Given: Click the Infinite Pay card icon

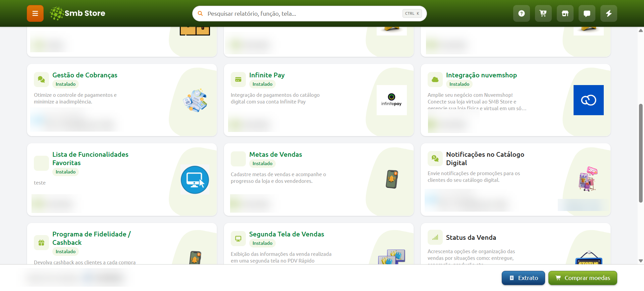Looking at the screenshot, I should tap(238, 79).
